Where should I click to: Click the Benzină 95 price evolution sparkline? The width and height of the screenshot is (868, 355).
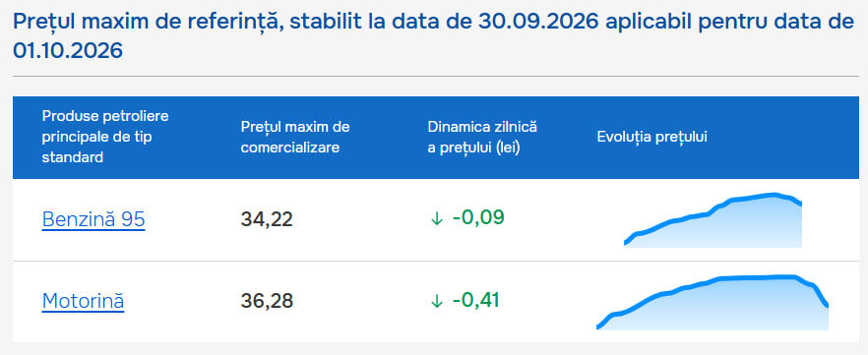713,220
